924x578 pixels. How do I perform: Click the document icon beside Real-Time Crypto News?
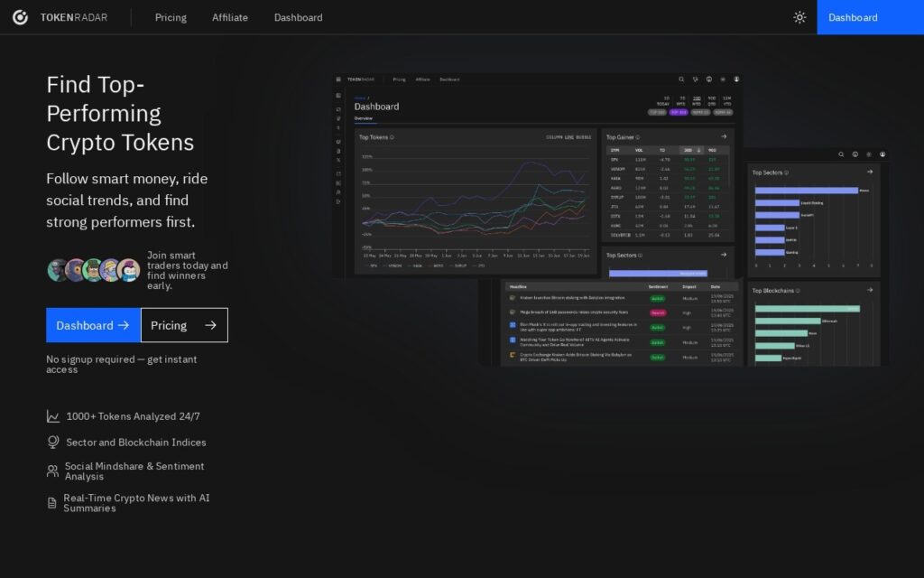tap(51, 502)
